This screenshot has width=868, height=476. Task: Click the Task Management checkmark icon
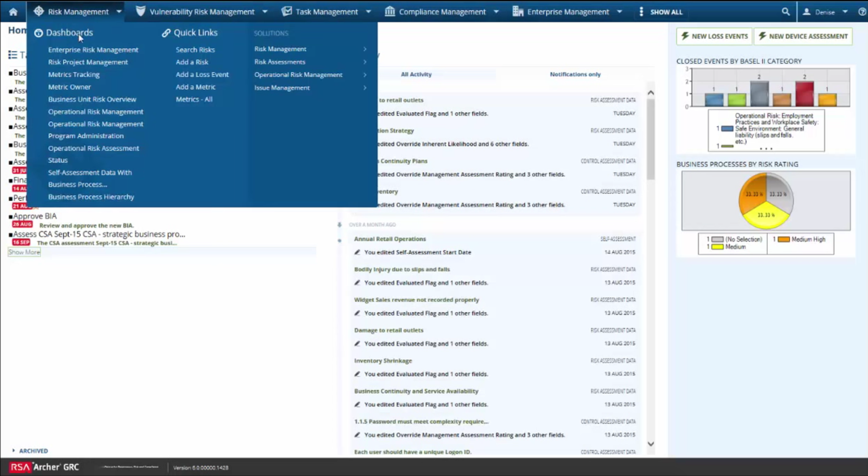click(x=286, y=11)
